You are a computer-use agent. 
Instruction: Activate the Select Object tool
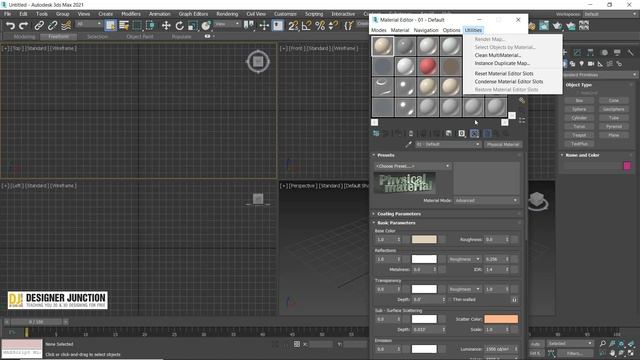tap(110, 26)
